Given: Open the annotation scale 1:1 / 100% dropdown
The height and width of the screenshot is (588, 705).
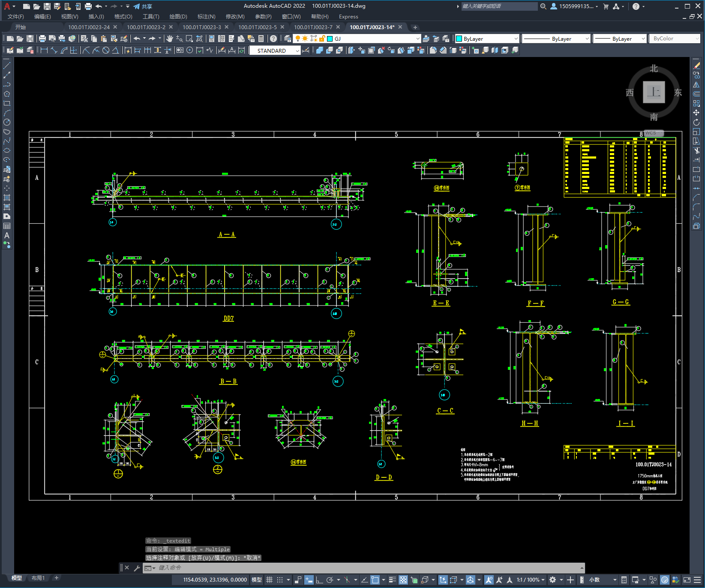Looking at the screenshot, I should tap(531, 580).
